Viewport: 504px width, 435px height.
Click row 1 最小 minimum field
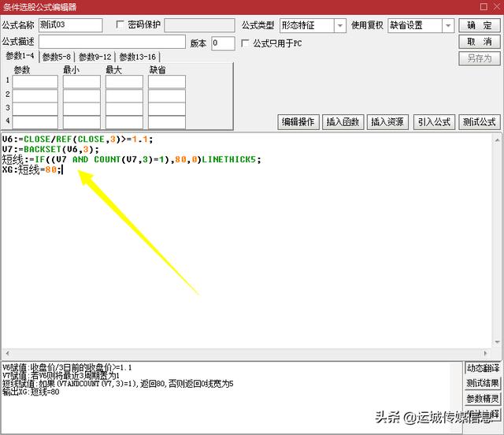click(82, 81)
